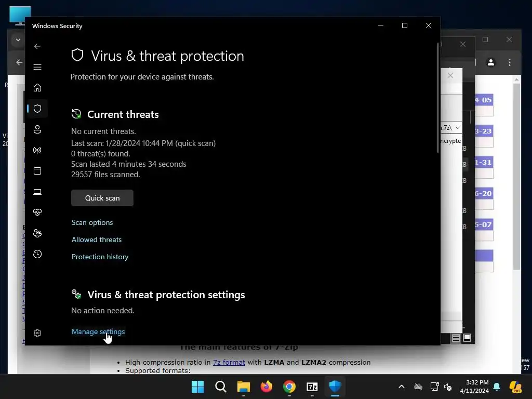Open Firewall & network protection icon

click(37, 150)
